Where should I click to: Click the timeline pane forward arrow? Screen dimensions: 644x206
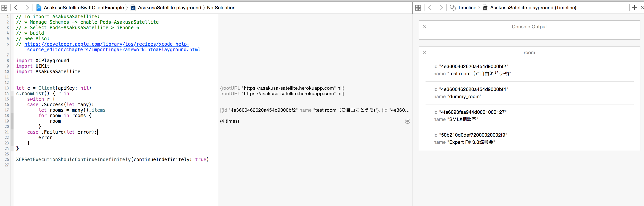pyautogui.click(x=441, y=8)
